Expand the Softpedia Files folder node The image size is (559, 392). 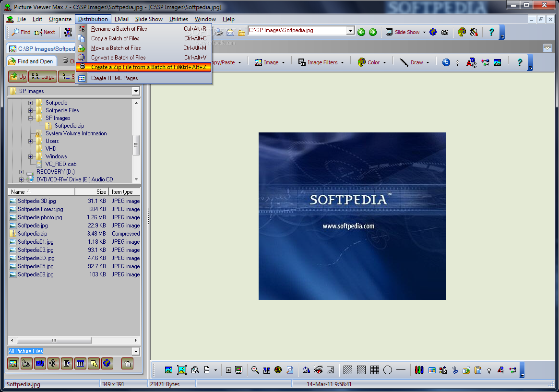[30, 110]
